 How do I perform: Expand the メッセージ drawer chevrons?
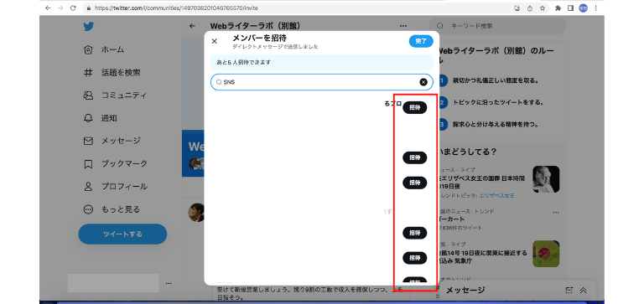click(583, 290)
